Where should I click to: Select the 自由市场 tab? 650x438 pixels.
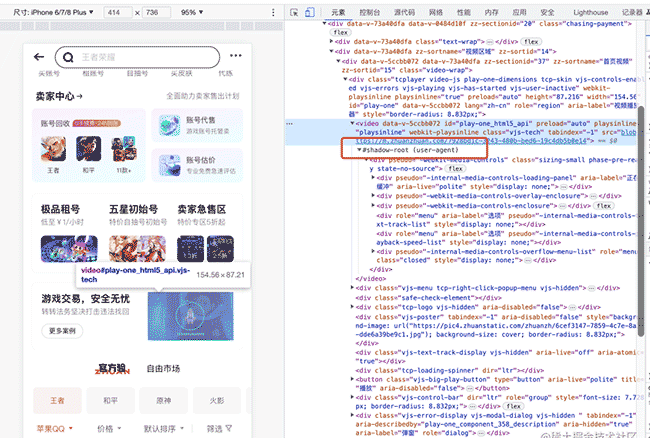[163, 368]
